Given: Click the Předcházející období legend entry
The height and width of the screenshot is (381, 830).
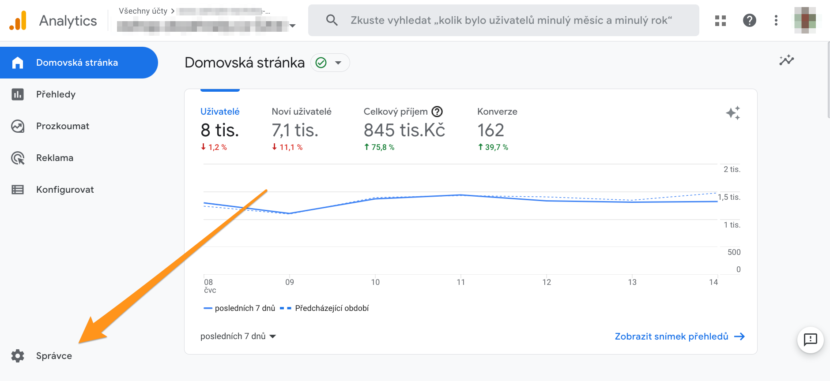Looking at the screenshot, I should click(x=324, y=308).
